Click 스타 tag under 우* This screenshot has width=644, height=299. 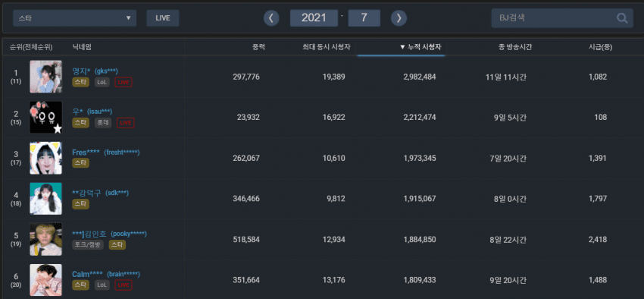click(80, 123)
